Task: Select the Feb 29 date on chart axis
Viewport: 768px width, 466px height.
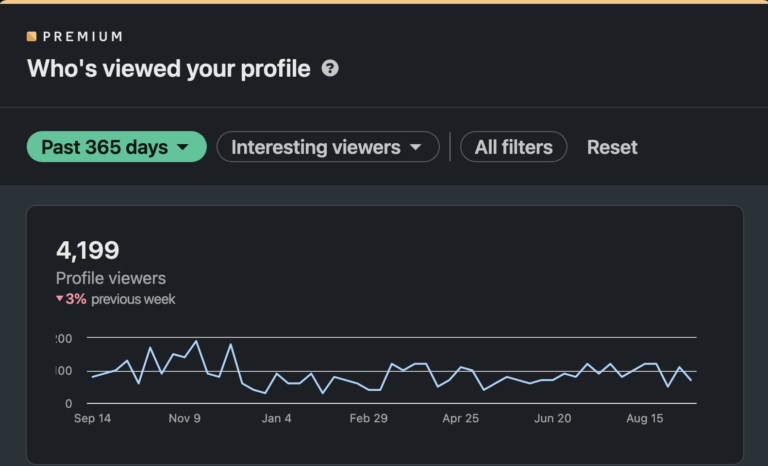Action: 368,418
